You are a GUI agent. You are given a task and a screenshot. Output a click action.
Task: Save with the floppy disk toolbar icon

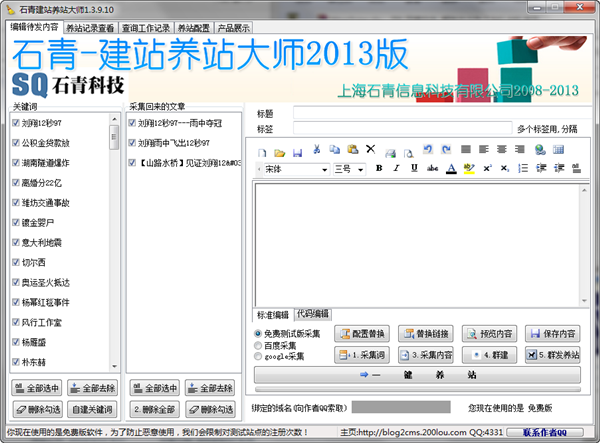[x=297, y=153]
